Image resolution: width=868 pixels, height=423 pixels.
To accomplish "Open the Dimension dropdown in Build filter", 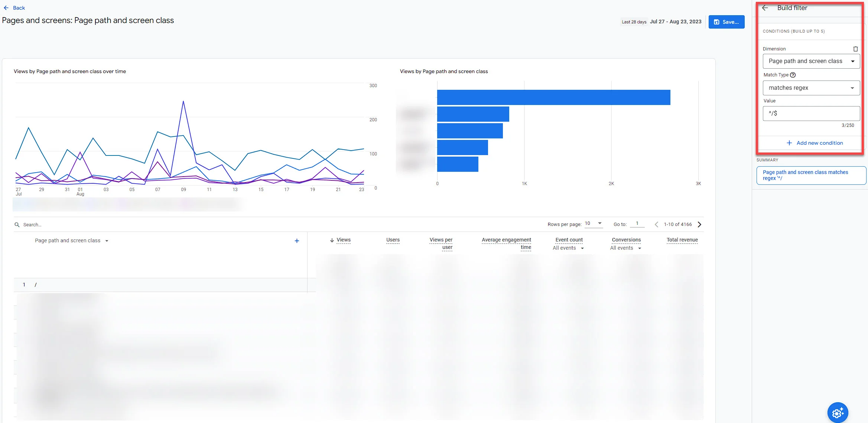I will [811, 61].
